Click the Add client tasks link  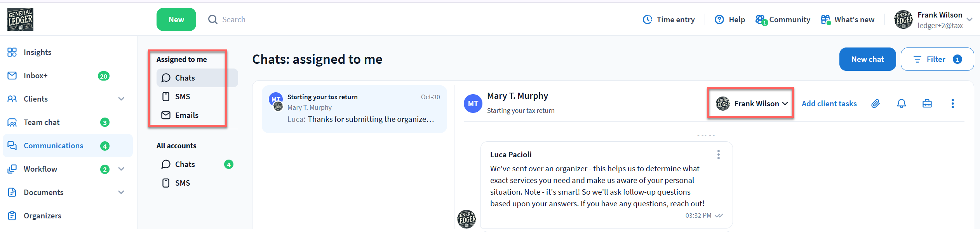point(829,104)
